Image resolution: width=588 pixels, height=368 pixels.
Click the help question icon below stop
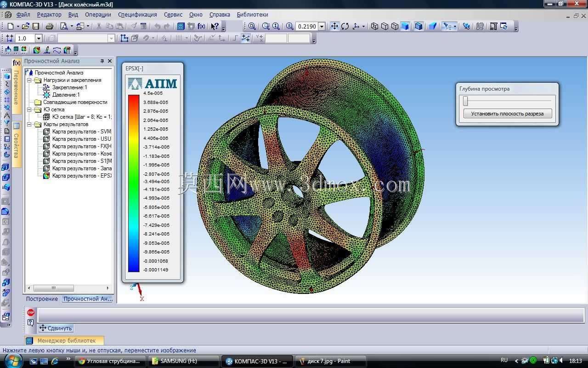coord(31,322)
